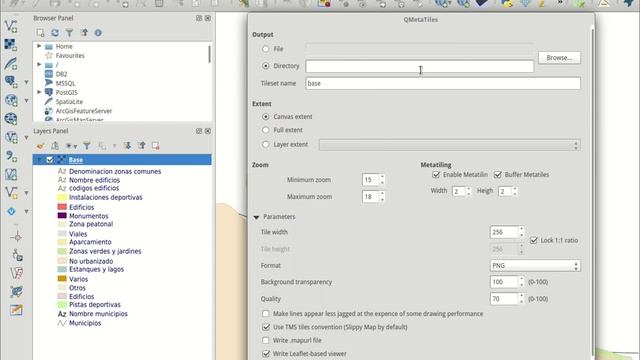Click the New Shapefile Layer icon
This screenshot has height=360, width=640.
tap(11, 193)
